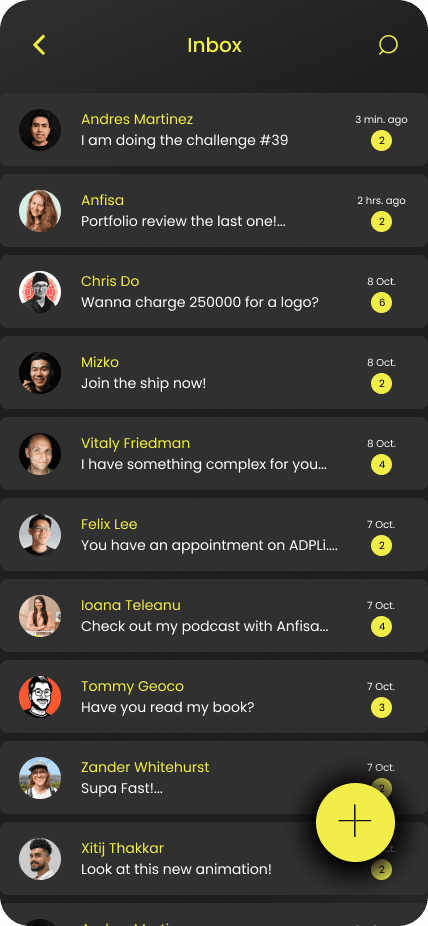Screen dimensions: 428x926
Task: Tap the yellow plus new message button
Action: tap(355, 821)
